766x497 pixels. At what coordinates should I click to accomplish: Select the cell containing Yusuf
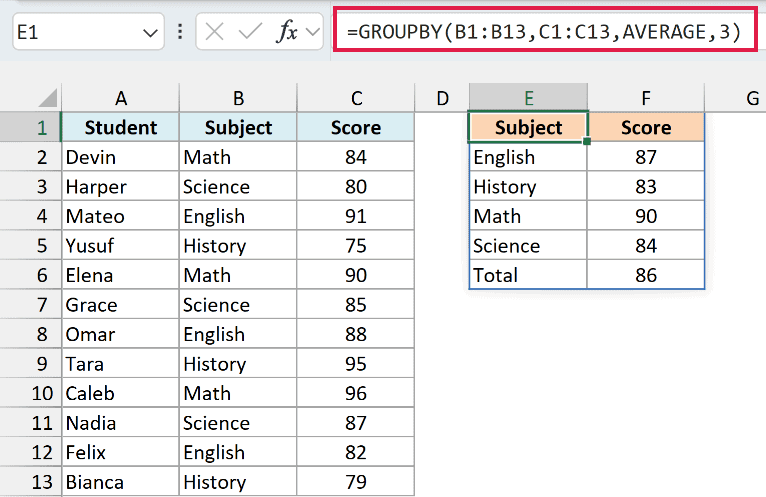pos(121,246)
